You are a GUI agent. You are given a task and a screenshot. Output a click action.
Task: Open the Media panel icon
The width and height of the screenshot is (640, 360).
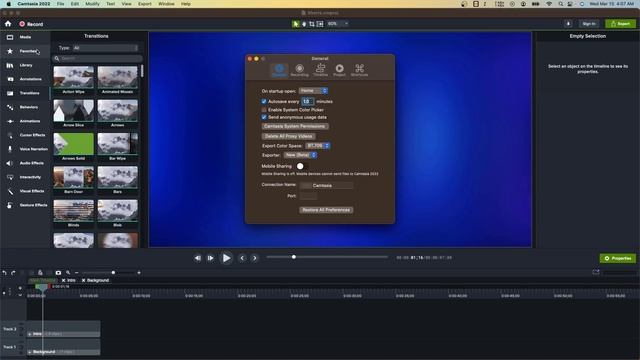tap(10, 37)
